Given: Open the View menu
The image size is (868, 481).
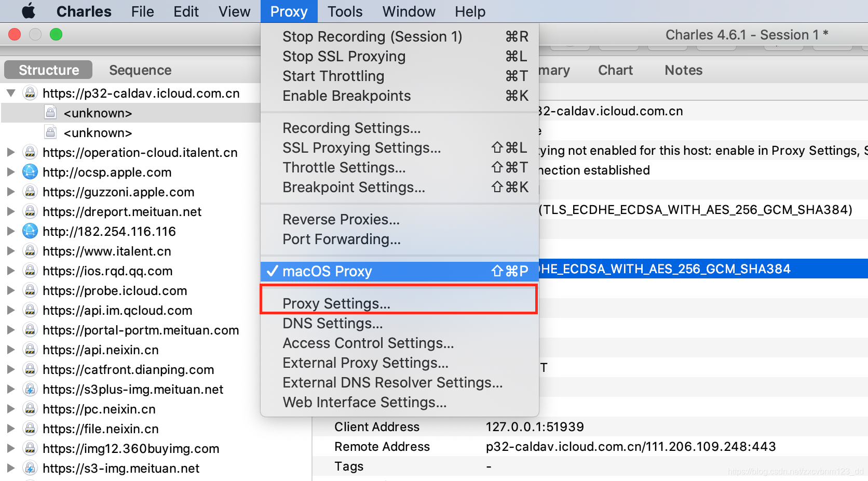Looking at the screenshot, I should (234, 11).
